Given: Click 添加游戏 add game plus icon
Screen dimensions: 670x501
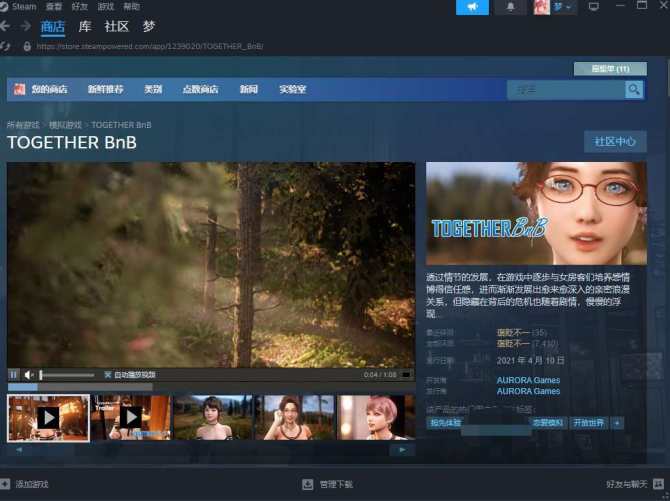Looking at the screenshot, I should pos(6,484).
